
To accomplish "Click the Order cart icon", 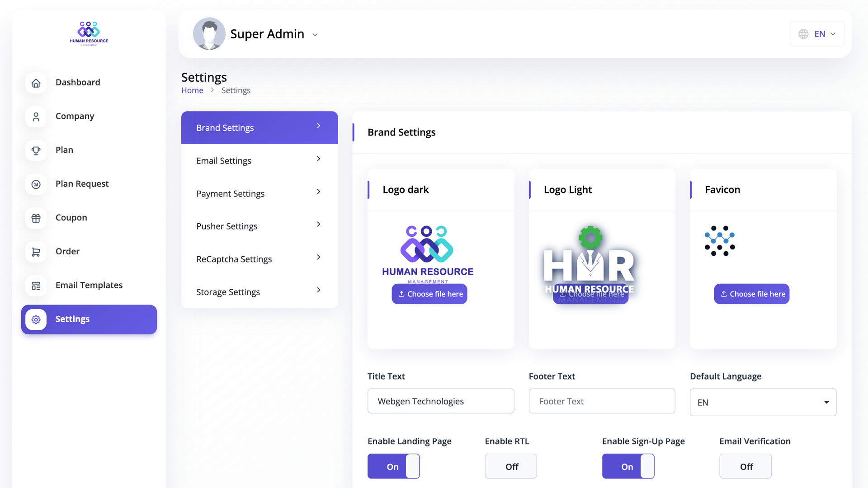I will [x=36, y=252].
